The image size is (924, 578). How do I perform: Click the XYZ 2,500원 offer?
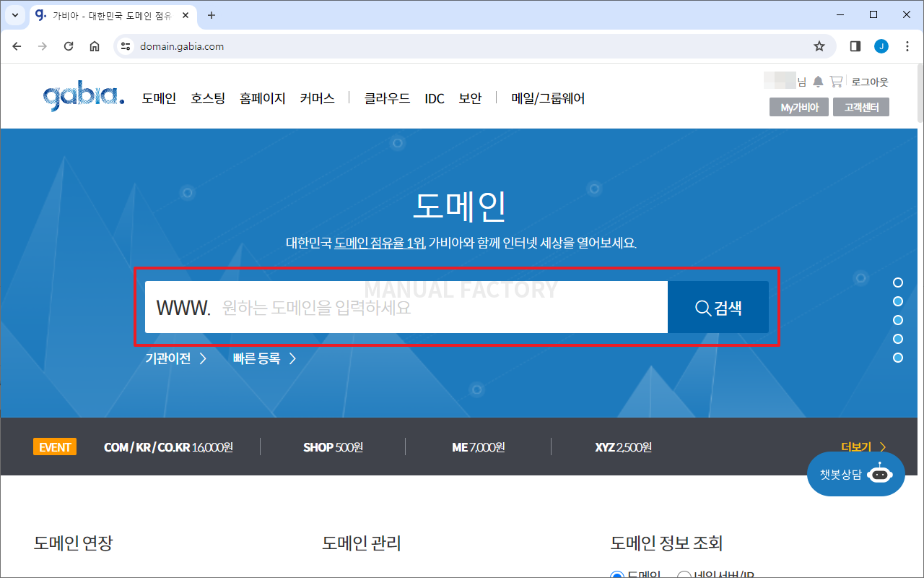(623, 447)
